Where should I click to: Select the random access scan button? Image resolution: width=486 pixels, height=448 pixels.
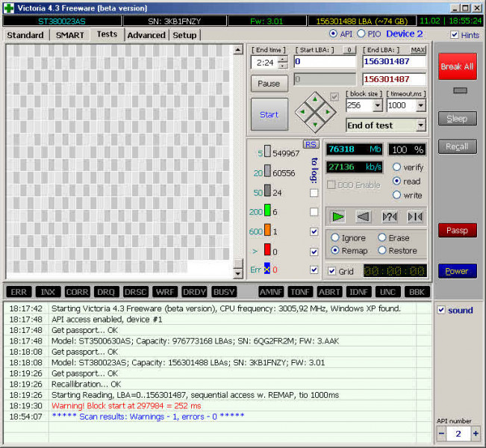(390, 217)
